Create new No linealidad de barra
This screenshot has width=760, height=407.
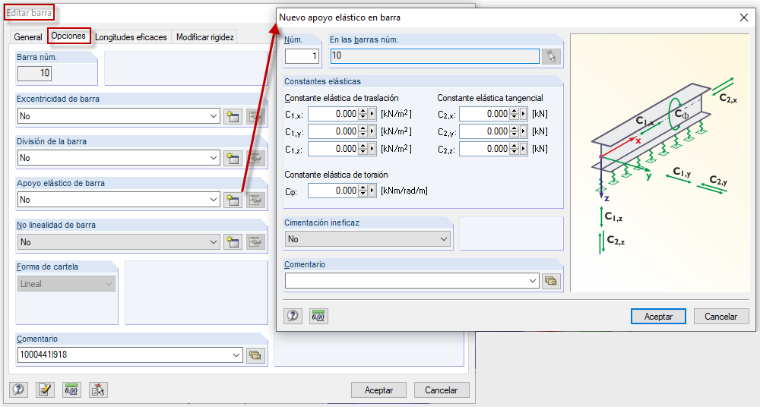coord(233,242)
